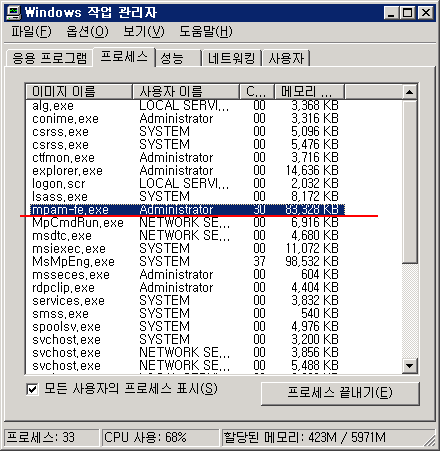Click the 98,532 KB memory value
This screenshot has height=451, width=440.
[312, 262]
